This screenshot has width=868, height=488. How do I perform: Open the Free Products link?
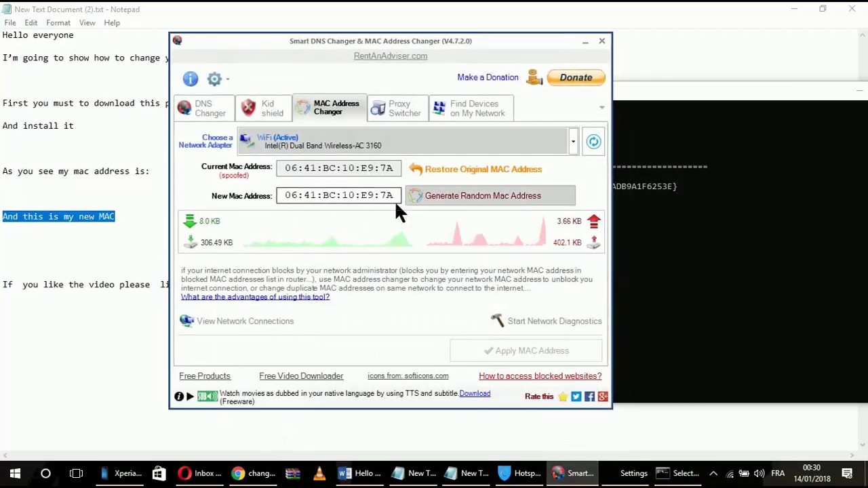pos(205,376)
